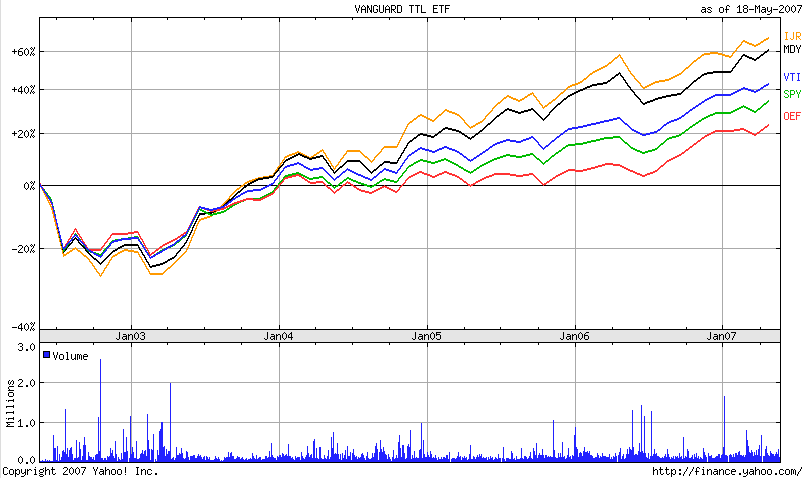Click the Jan06 time axis label
This screenshot has width=805, height=478.
(576, 336)
